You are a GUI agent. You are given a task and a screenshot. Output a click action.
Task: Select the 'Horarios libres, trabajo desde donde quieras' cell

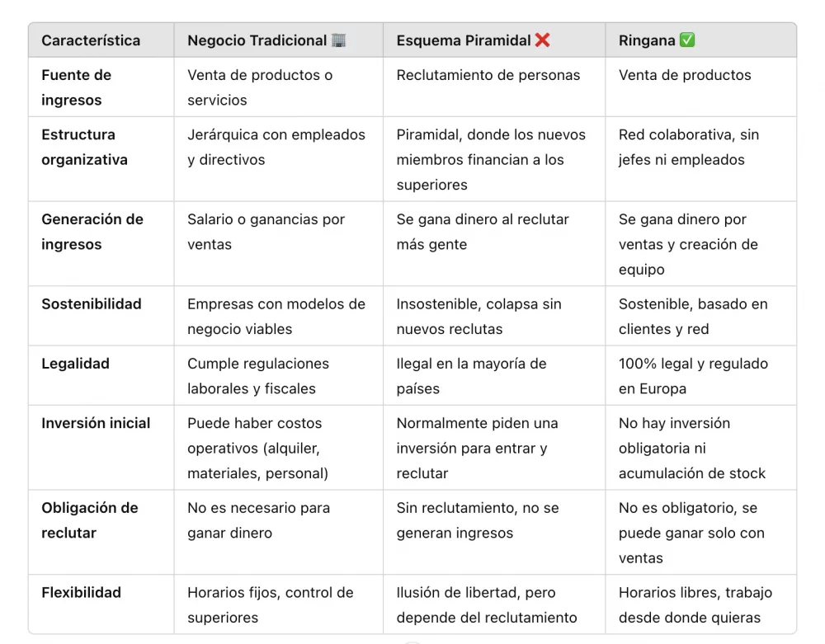pos(695,604)
